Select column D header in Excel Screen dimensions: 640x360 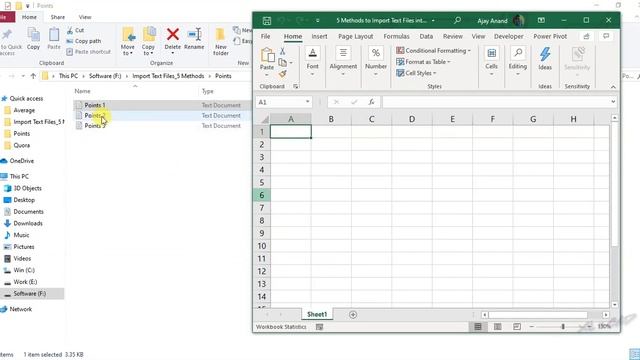point(412,119)
